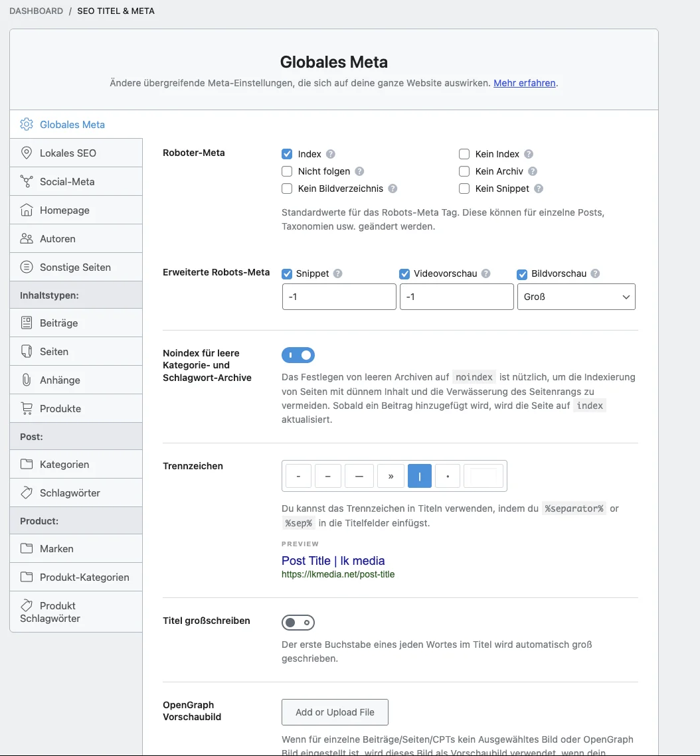This screenshot has height=756, width=700.
Task: Click the paperclip icon next to Anhänge
Action: pos(27,380)
